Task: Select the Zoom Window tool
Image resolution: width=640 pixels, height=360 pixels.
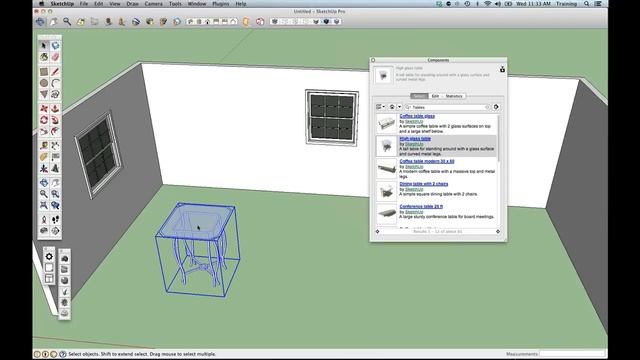Action: pos(55,194)
